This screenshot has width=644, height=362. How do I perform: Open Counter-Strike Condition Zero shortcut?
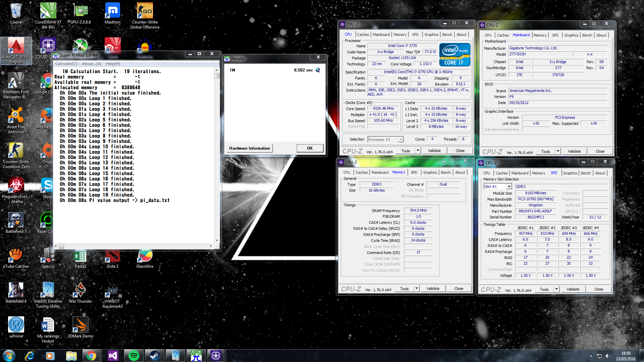[x=16, y=156]
